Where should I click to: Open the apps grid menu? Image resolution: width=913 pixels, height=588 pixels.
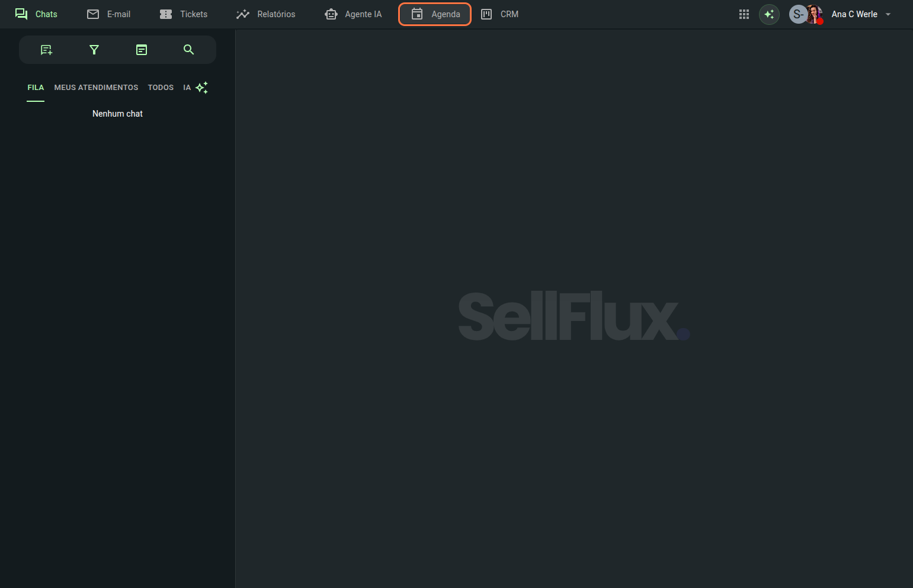[744, 14]
